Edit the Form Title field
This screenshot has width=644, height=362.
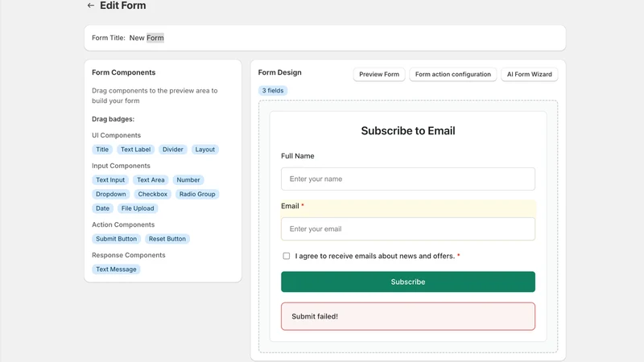[147, 38]
